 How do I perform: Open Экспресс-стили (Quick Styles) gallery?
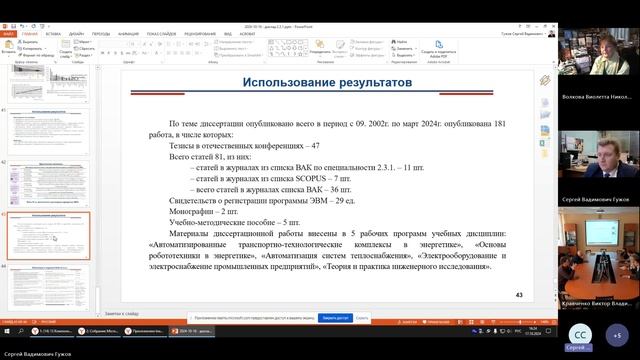[340, 49]
